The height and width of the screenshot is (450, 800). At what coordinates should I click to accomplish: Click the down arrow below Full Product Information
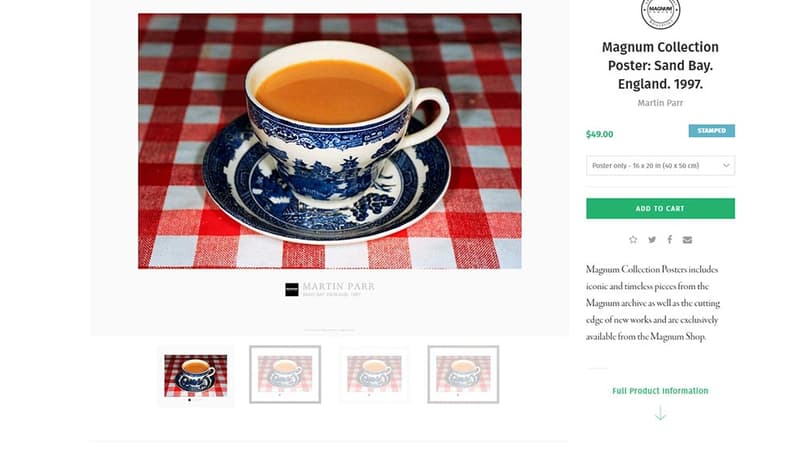click(660, 413)
